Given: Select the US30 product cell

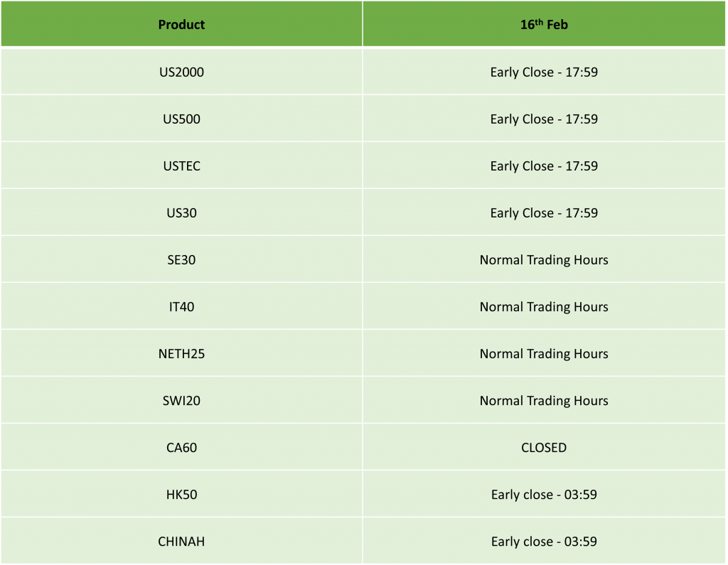Looking at the screenshot, I should point(181,212).
